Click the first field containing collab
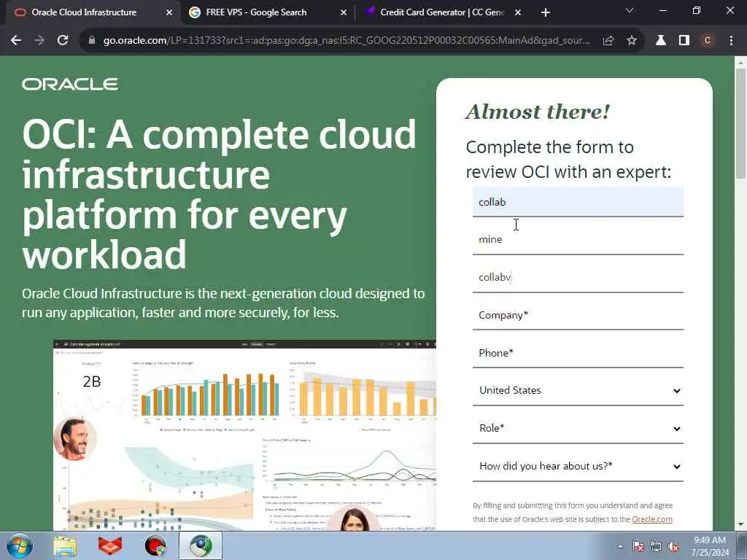The height and width of the screenshot is (560, 747). tap(578, 202)
